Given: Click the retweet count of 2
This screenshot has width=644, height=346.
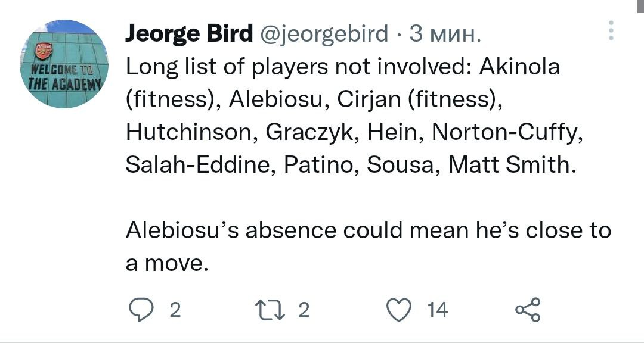Looking at the screenshot, I should pos(304,310).
